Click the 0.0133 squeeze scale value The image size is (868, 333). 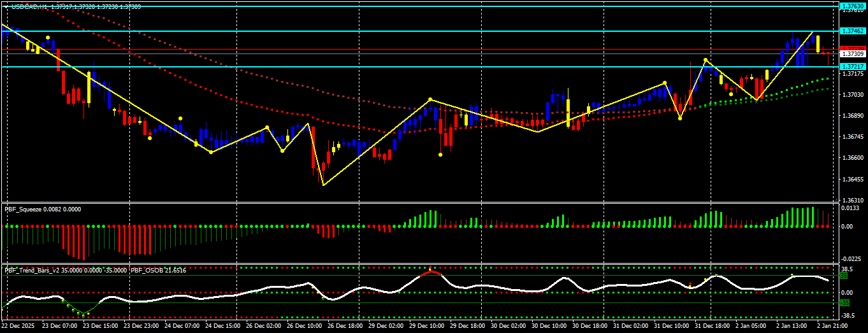(x=851, y=208)
